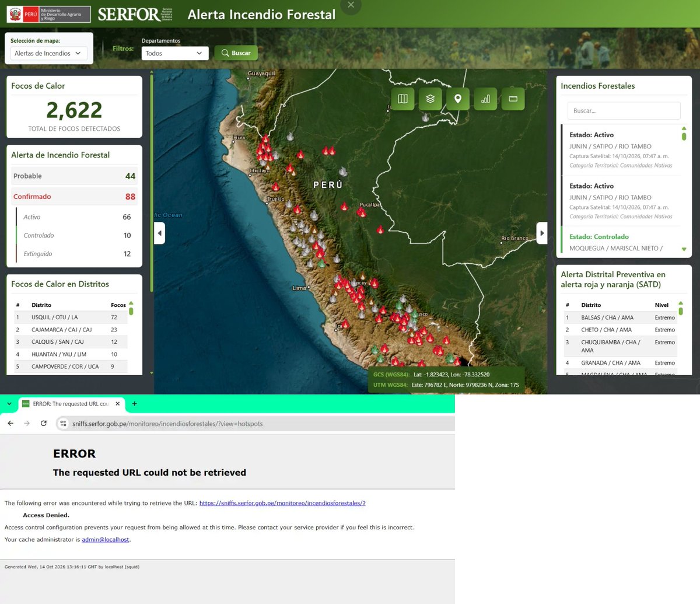Screen dimensions: 700x604
Task: Select the CHETO / CHA / AMA row
Action: pos(621,330)
